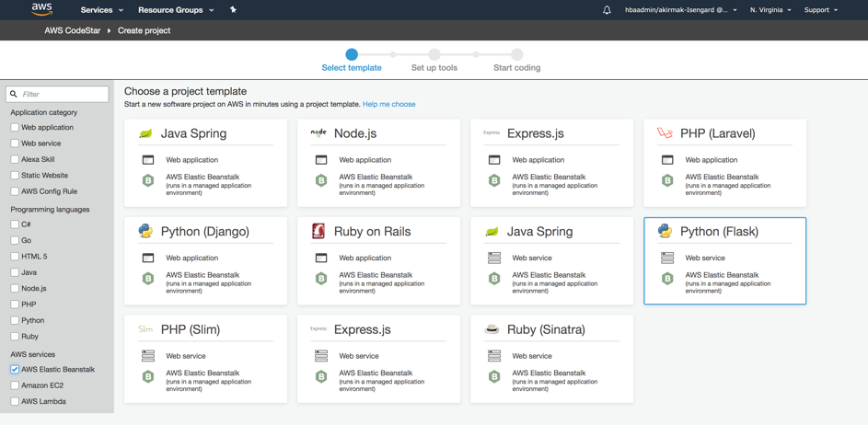Click the Help me choose link
The image size is (868, 425).
(389, 104)
